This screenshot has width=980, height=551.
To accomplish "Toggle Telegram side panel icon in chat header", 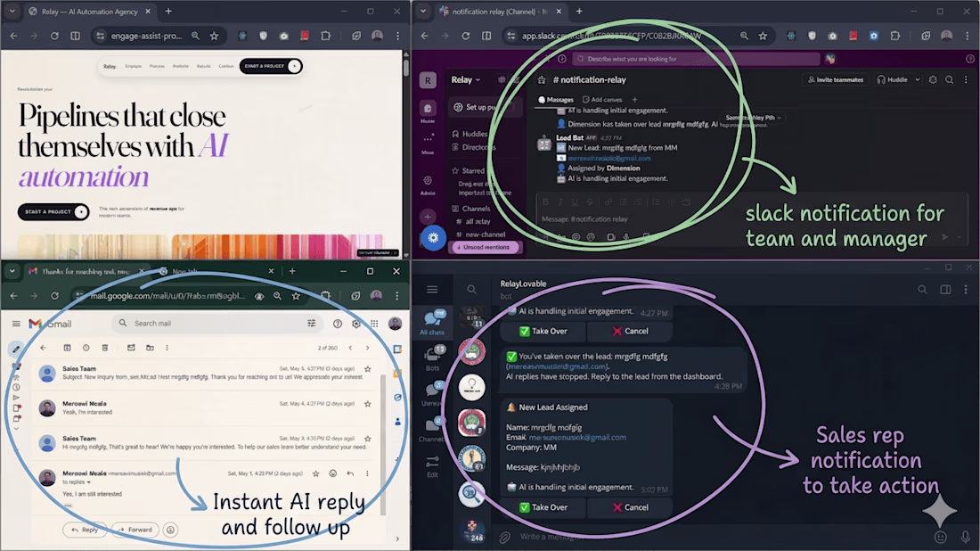I will tap(945, 289).
